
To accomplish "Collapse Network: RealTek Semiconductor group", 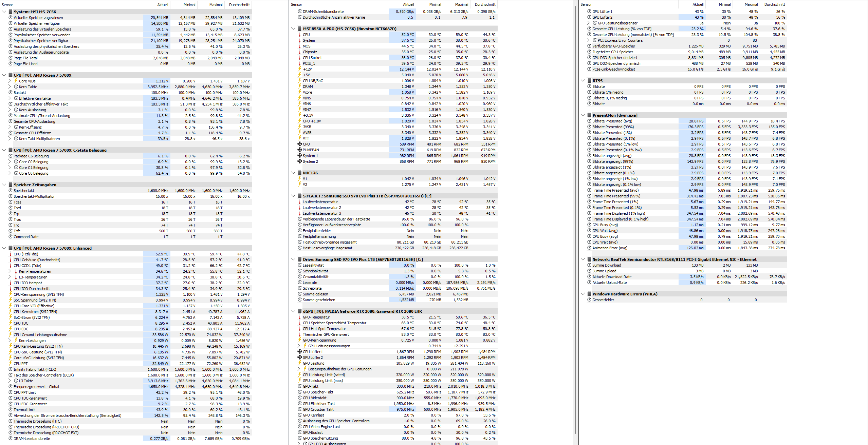I will (x=583, y=259).
